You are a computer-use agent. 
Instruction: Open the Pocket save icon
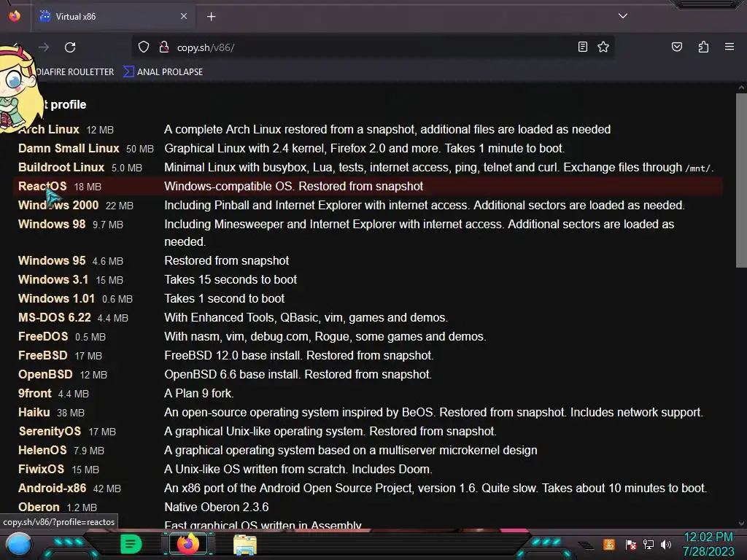tap(676, 47)
